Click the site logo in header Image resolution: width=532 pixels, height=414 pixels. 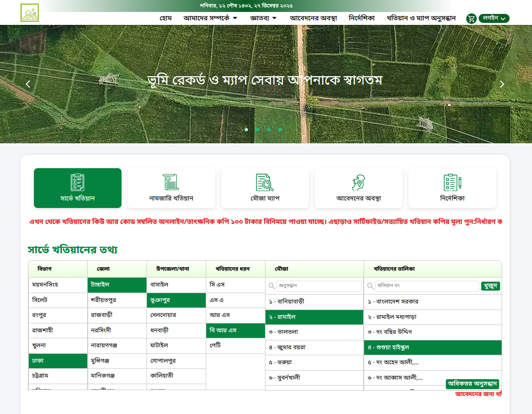point(29,13)
